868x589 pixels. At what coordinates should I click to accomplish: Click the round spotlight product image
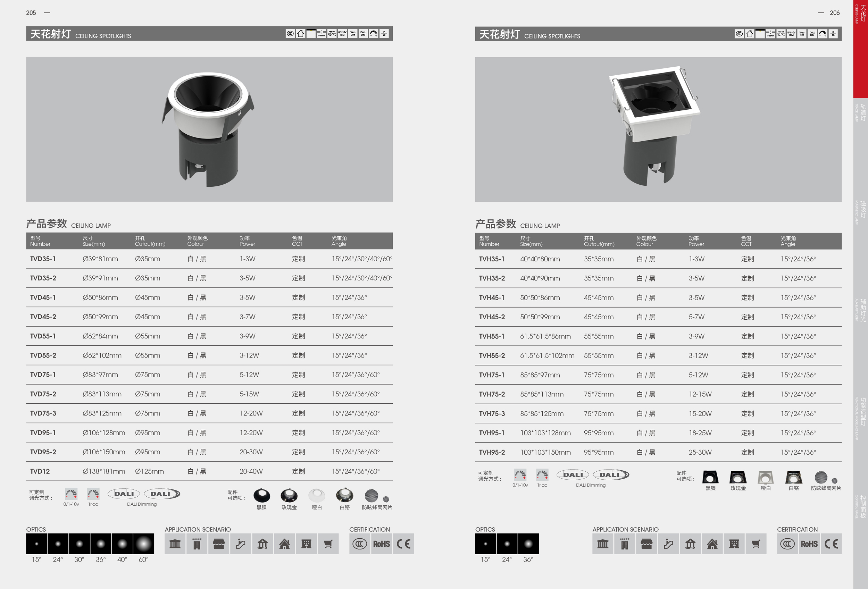(x=208, y=129)
